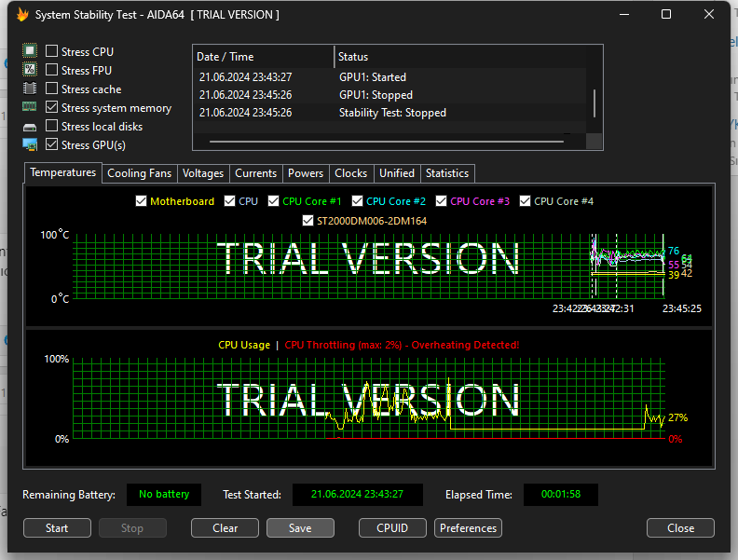
Task: Click the CPU Usage graph label
Action: 244,345
